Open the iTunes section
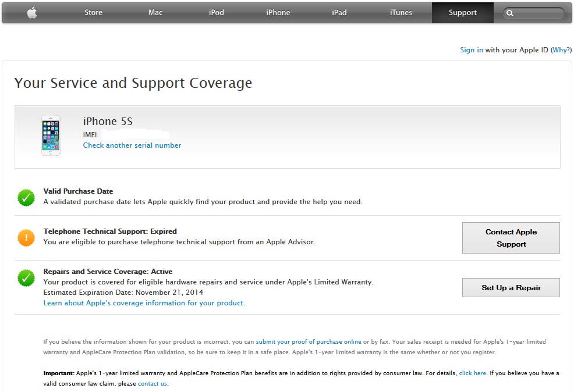The width and height of the screenshot is (574, 392). [401, 12]
